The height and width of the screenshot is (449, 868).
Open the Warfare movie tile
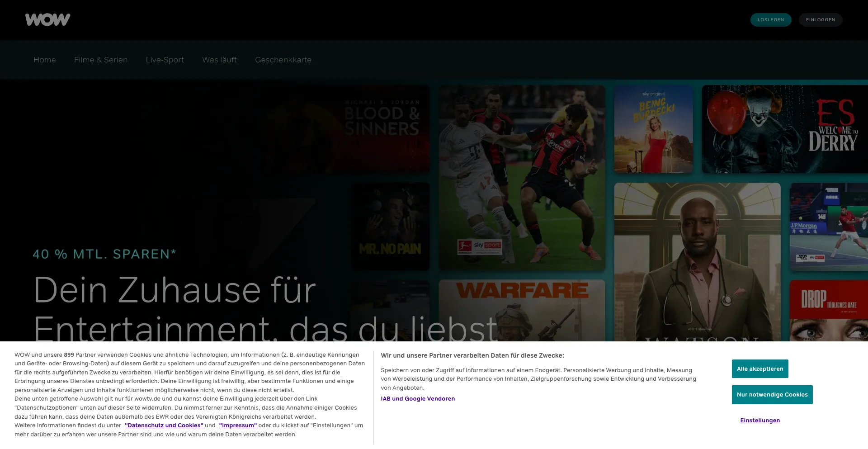click(x=522, y=310)
